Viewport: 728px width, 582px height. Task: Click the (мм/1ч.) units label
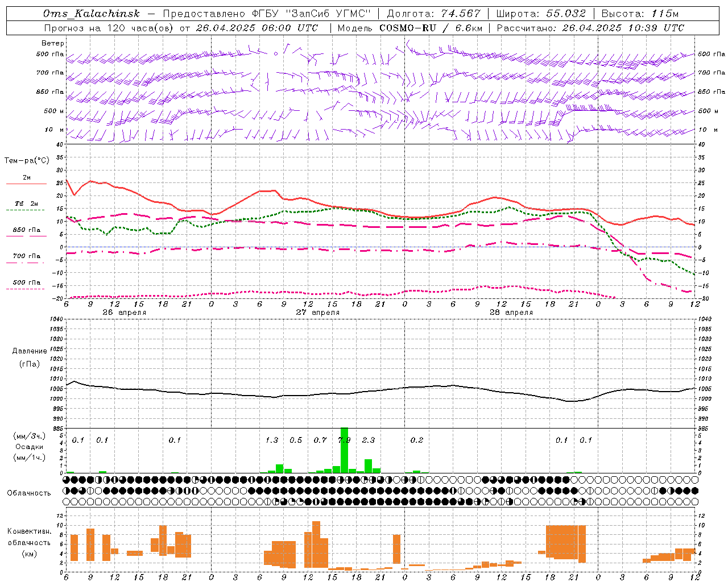pyautogui.click(x=30, y=458)
